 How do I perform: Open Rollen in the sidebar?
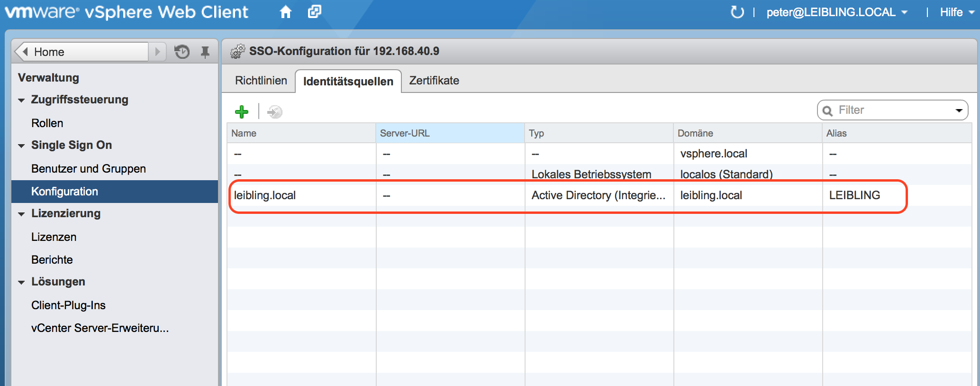pyautogui.click(x=47, y=123)
